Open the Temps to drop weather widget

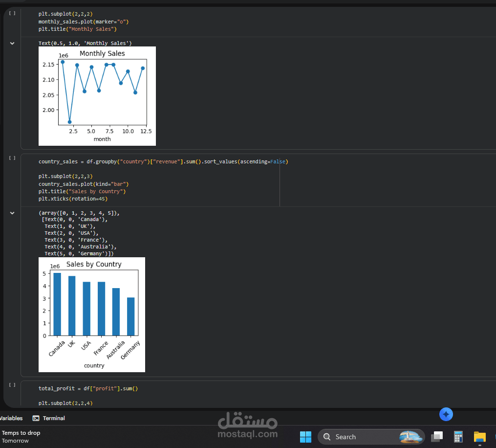21,437
